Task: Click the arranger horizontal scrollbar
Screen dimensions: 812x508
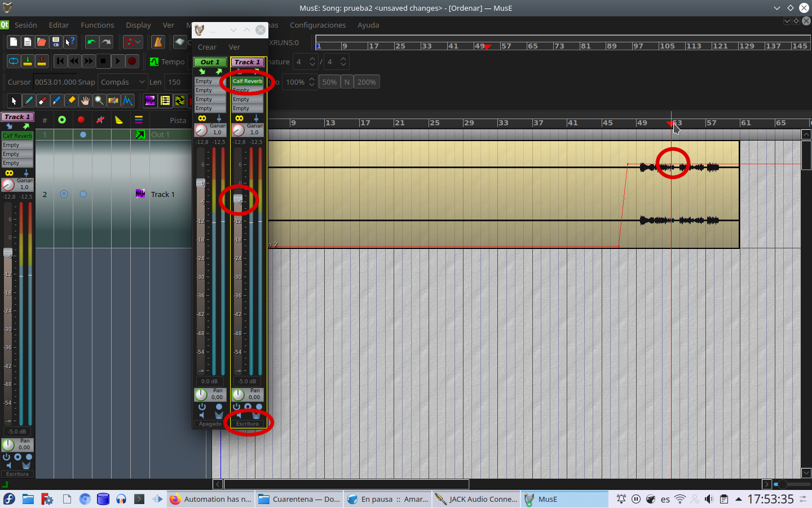Action: 347,484
